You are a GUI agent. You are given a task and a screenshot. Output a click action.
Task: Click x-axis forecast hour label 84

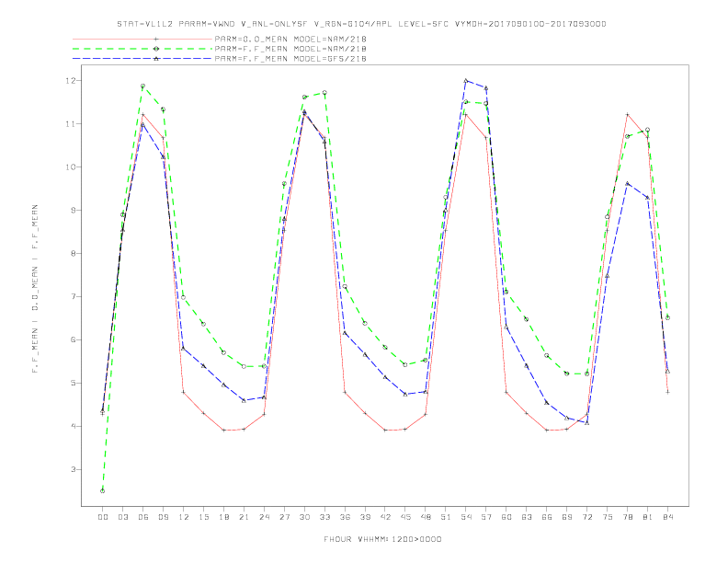(x=667, y=517)
